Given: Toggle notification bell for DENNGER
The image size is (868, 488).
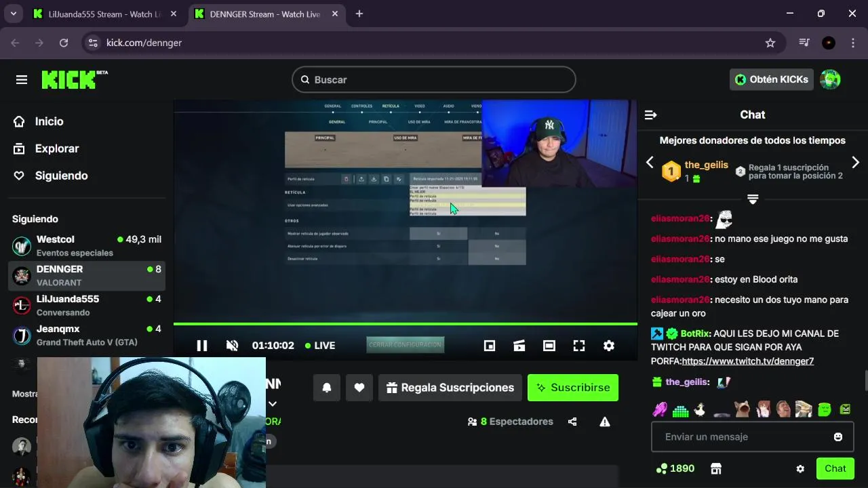Looking at the screenshot, I should pyautogui.click(x=327, y=388).
